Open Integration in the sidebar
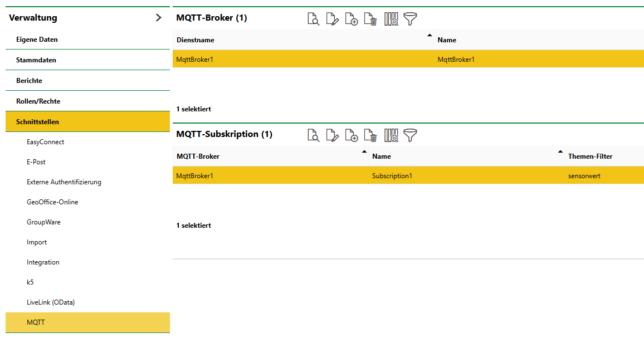The image size is (644, 338). (x=87, y=262)
